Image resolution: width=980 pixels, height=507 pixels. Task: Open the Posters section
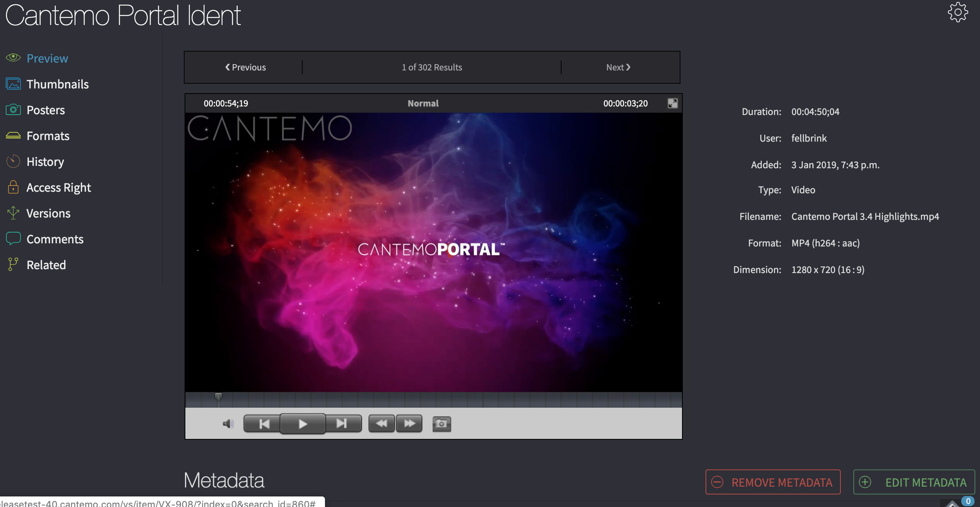[x=46, y=110]
